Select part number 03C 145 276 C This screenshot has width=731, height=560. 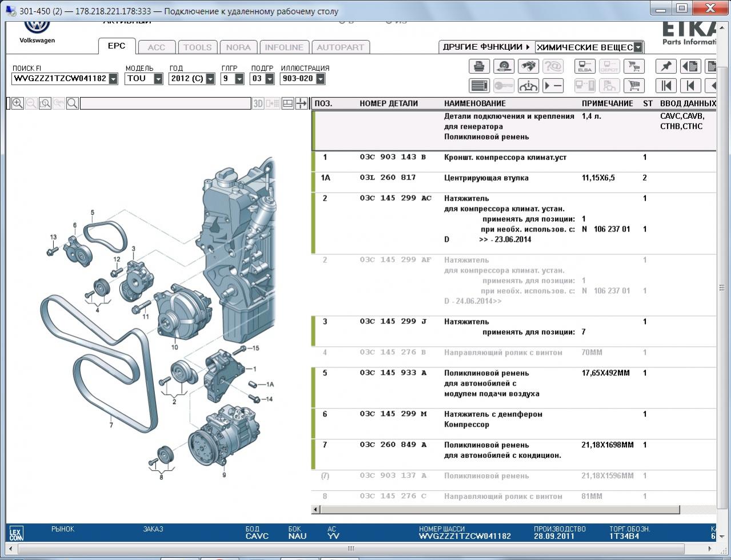pyautogui.click(x=393, y=497)
